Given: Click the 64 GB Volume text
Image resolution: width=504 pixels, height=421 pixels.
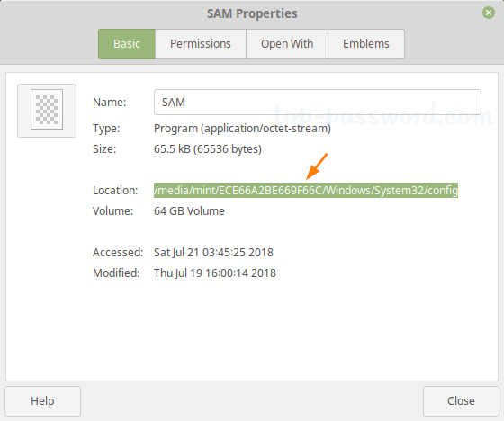Looking at the screenshot, I should click(x=189, y=211).
